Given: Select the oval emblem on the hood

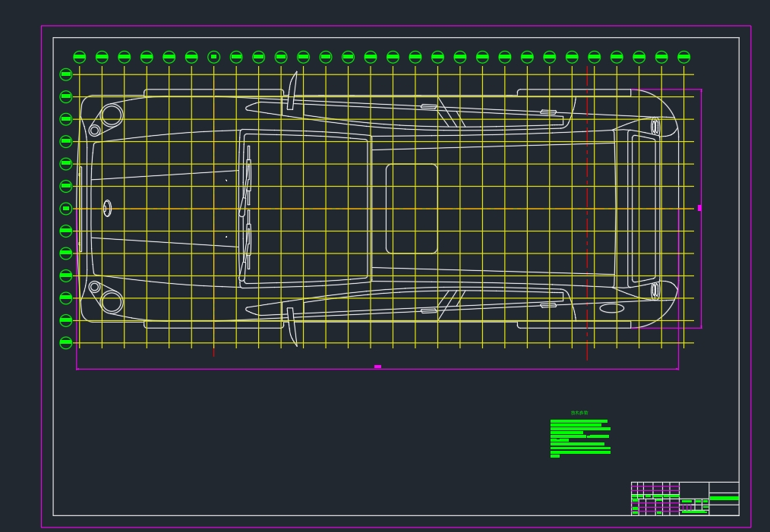Looking at the screenshot, I should tap(108, 209).
